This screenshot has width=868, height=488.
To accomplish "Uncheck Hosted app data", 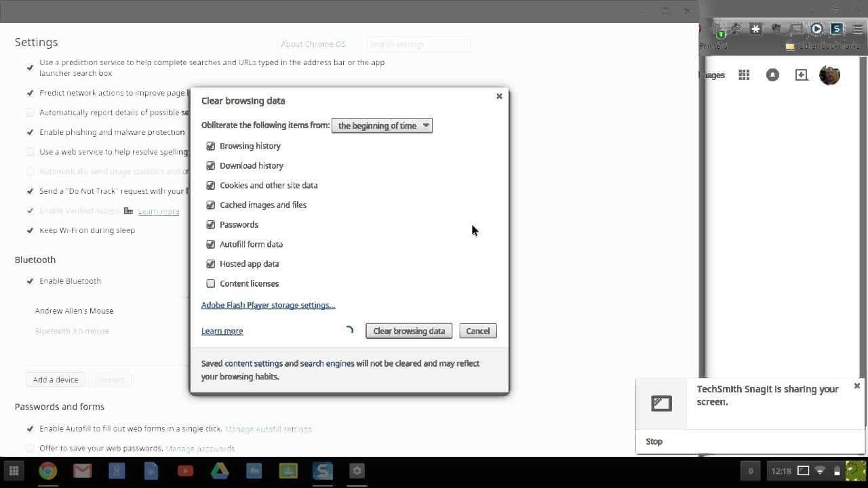I will click(210, 264).
